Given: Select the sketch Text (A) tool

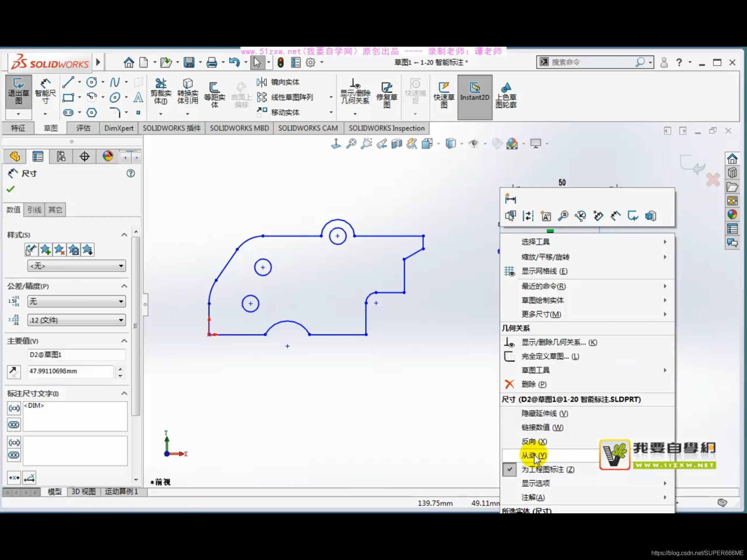Looking at the screenshot, I should (x=138, y=97).
